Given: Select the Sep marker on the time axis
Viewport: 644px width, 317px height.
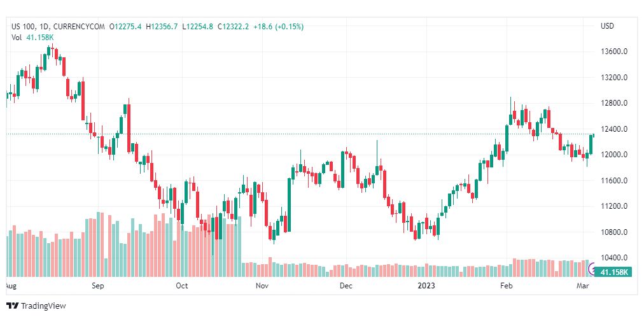Looking at the screenshot, I should click(x=98, y=286).
